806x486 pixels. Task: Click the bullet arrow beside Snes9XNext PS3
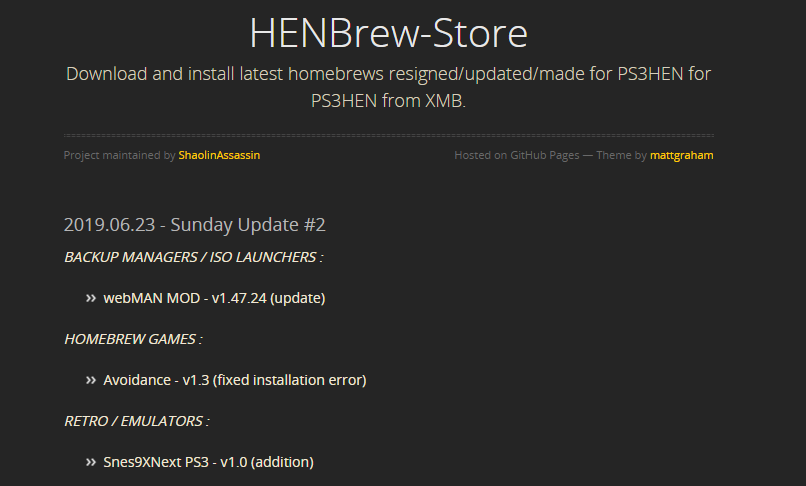[91, 462]
